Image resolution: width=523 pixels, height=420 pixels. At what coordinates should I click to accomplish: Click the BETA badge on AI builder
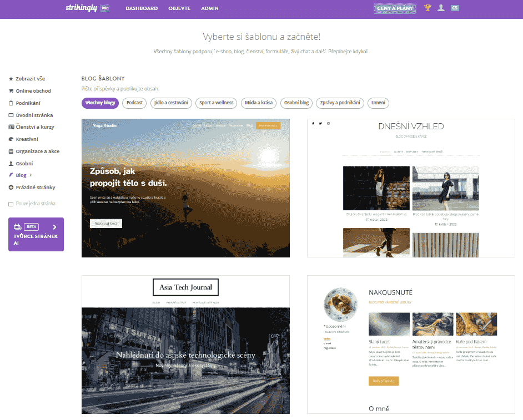[31, 227]
